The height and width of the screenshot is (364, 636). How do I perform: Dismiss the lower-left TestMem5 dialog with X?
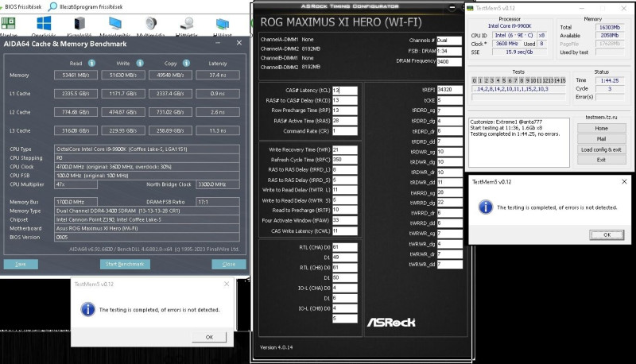[x=227, y=285]
